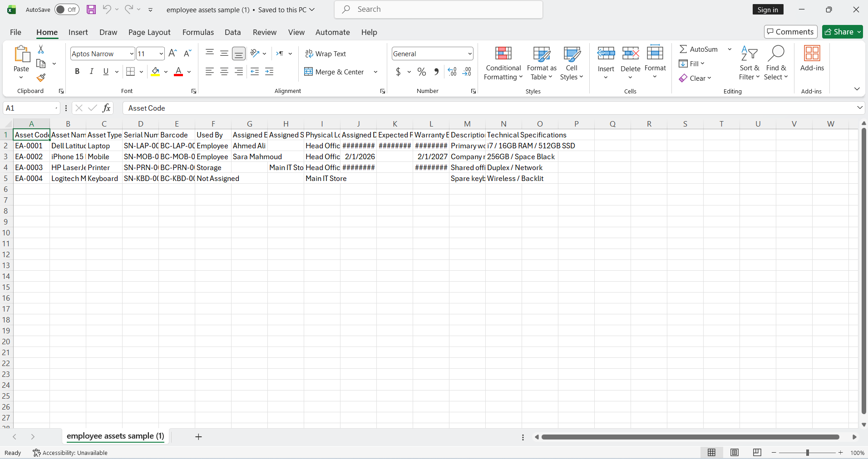868x459 pixels.
Task: Increase font size with the large A icon
Action: pyautogui.click(x=173, y=54)
